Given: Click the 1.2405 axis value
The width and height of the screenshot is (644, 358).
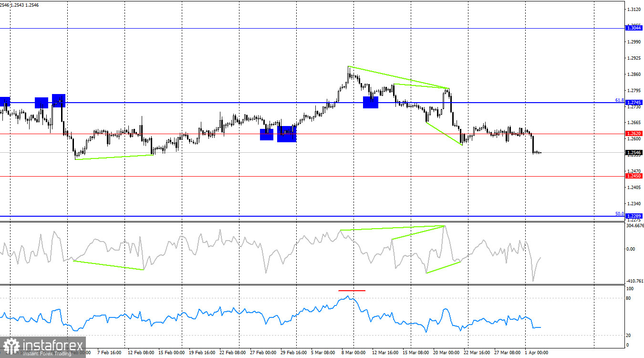Looking at the screenshot, I should tap(634, 188).
